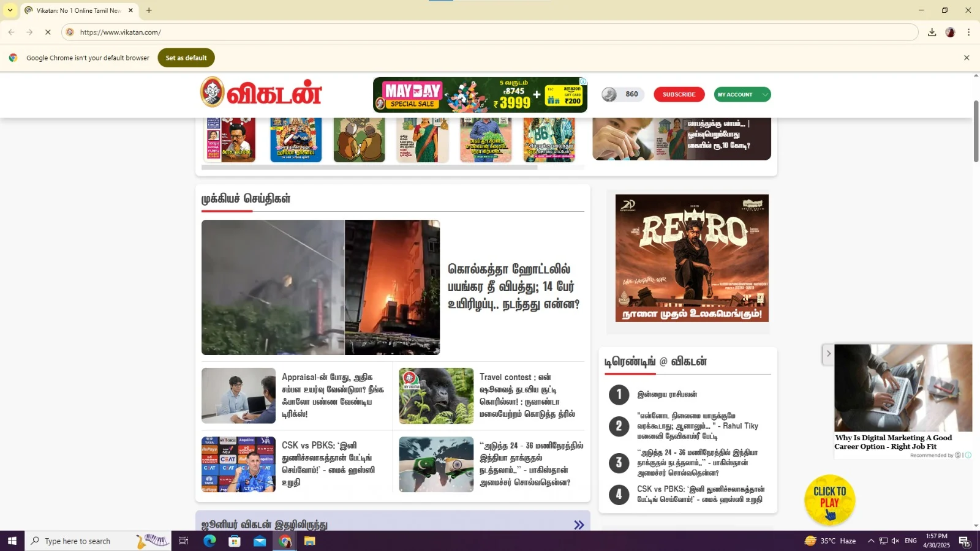Viewport: 980px width, 551px height.
Task: Collapse the side ad panel arrow
Action: [x=828, y=354]
